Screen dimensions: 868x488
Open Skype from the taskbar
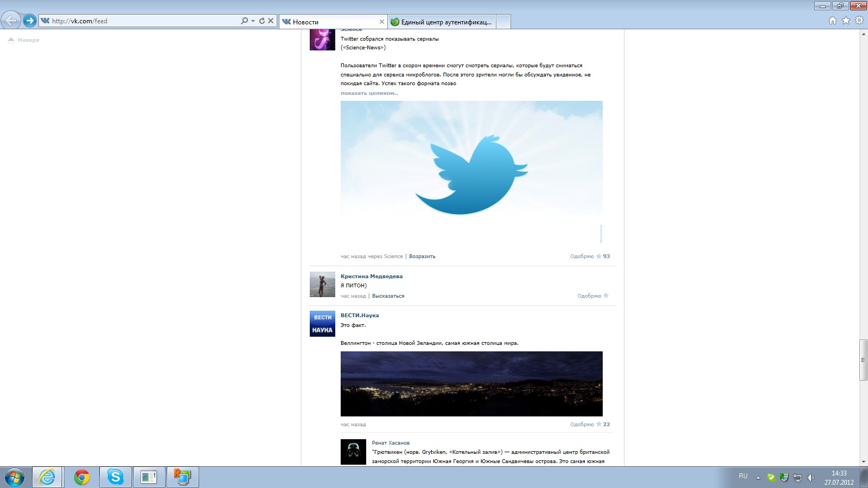click(115, 477)
